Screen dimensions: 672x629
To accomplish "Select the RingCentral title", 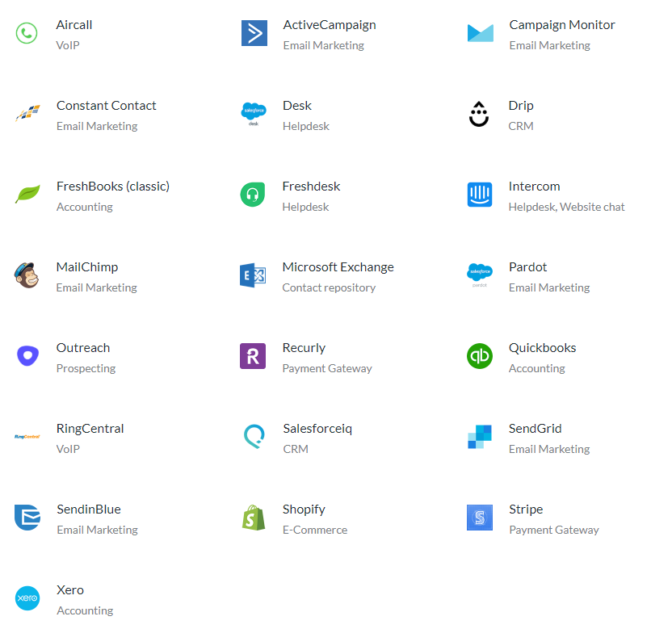I will 90,429.
